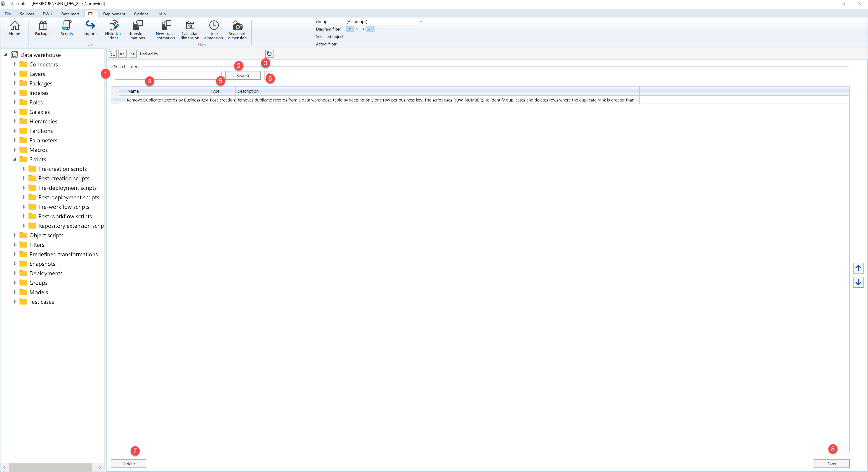
Task: Open the Packages list icon
Action: (x=43, y=28)
